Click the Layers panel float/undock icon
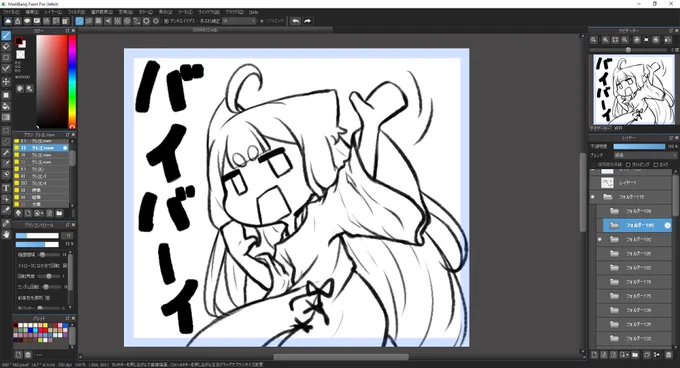 pos(671,138)
